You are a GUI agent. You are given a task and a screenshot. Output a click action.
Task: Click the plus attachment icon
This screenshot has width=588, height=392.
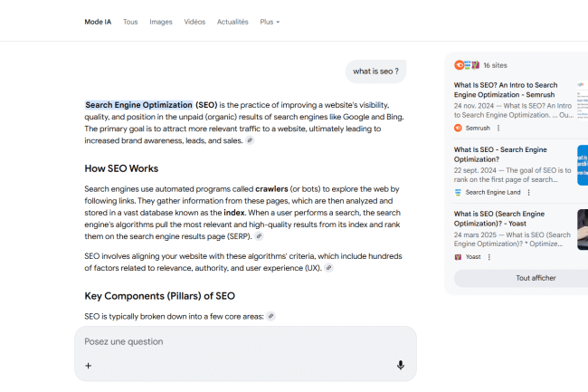88,366
